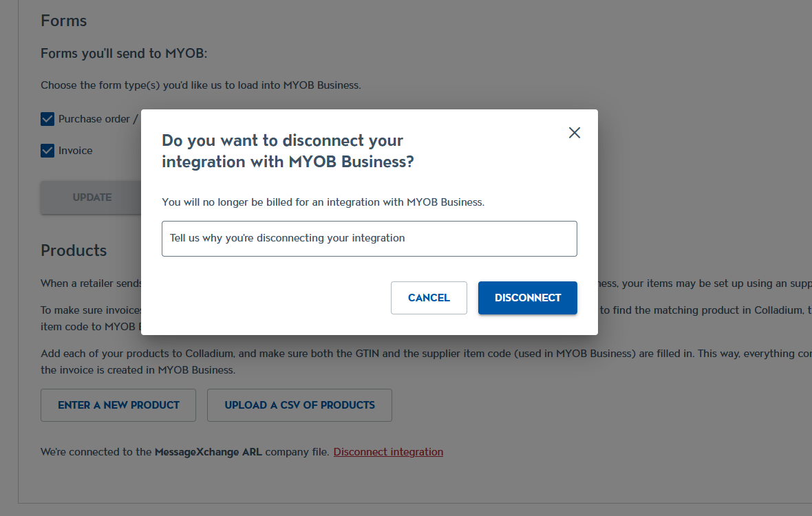Choose Upload a CSV of Products
The height and width of the screenshot is (516, 812).
point(299,405)
